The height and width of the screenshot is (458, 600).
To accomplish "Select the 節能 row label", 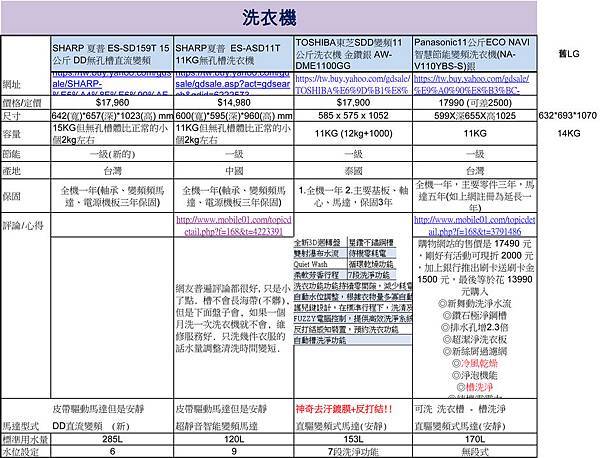I will [11, 154].
